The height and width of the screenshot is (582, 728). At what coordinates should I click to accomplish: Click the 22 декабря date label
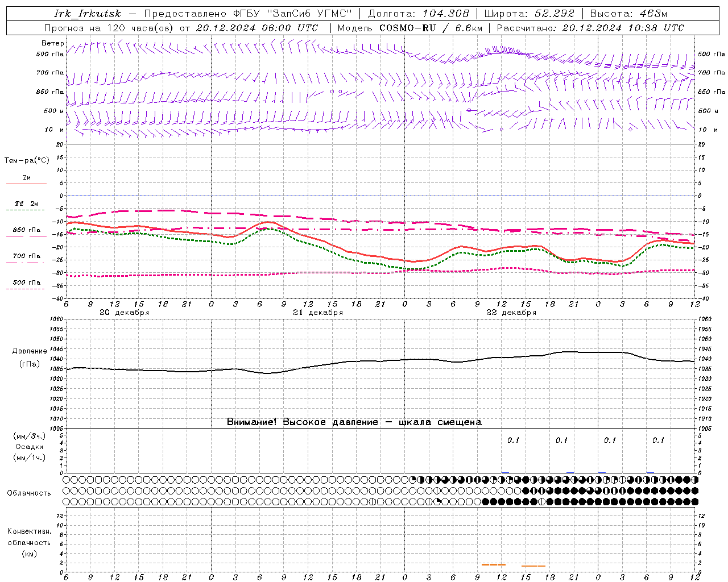(511, 313)
